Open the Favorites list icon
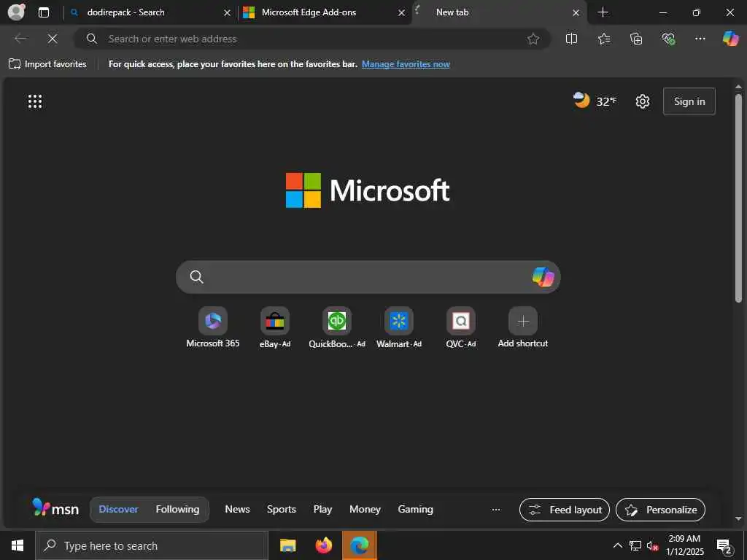Screen dimensions: 747x560 tap(603, 39)
